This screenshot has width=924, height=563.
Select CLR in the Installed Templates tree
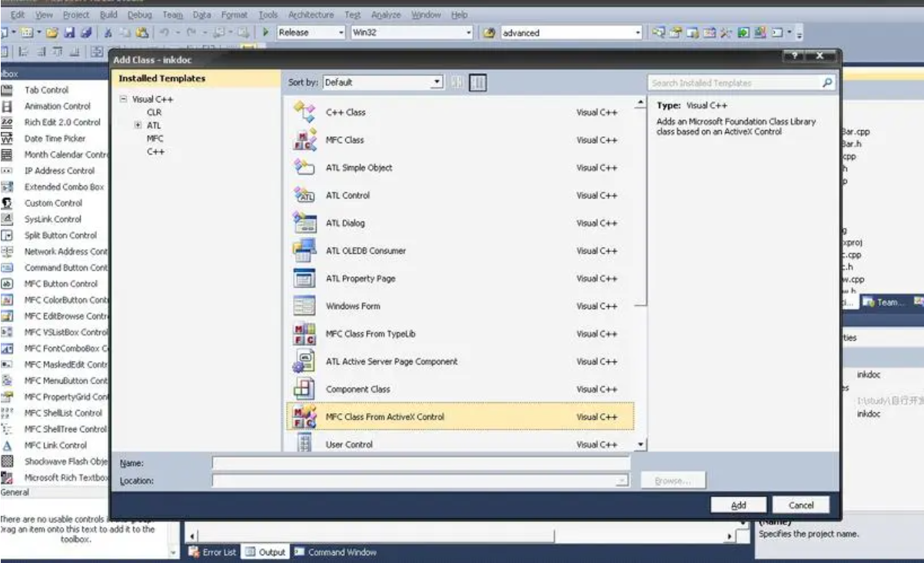154,112
